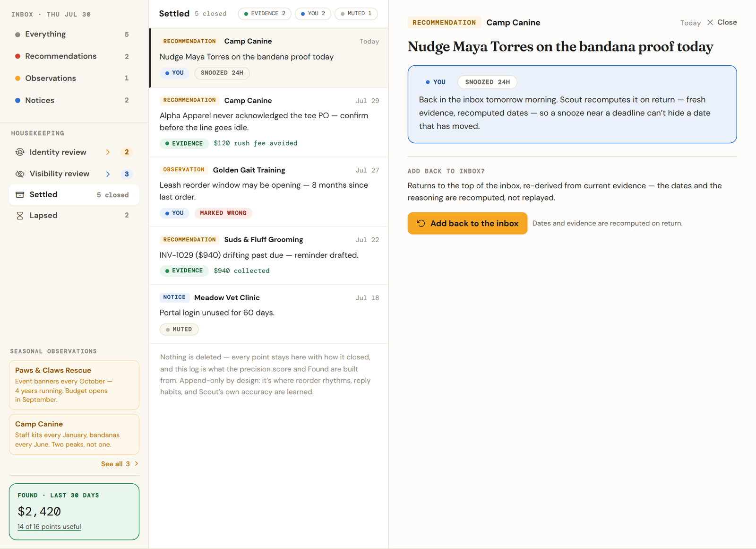Expand Visibility review chevron
This screenshot has width=756, height=549.
point(108,174)
